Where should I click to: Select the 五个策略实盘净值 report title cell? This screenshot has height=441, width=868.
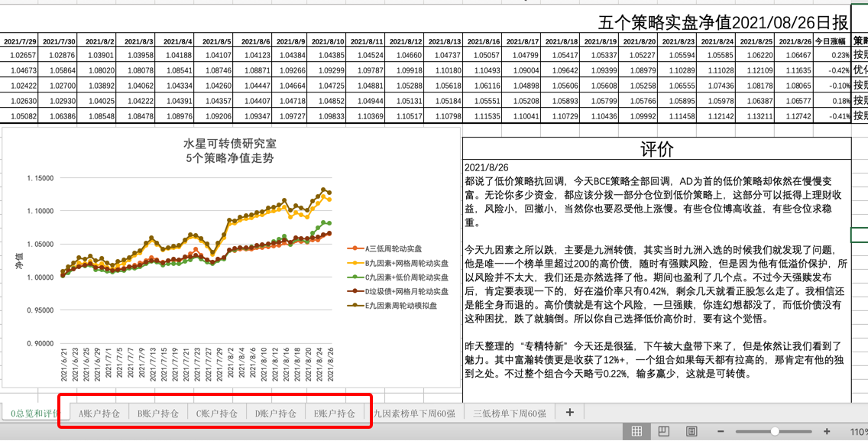tap(723, 23)
